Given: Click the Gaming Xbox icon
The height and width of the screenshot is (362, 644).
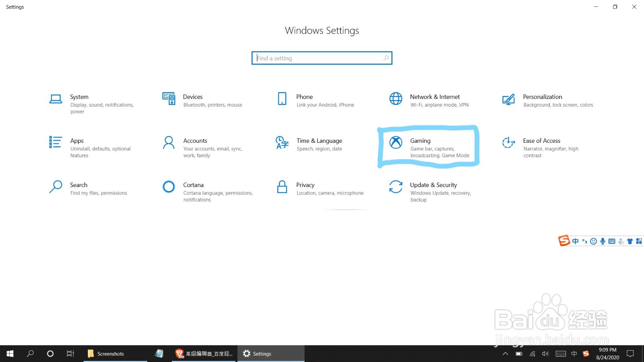Looking at the screenshot, I should pyautogui.click(x=396, y=142).
